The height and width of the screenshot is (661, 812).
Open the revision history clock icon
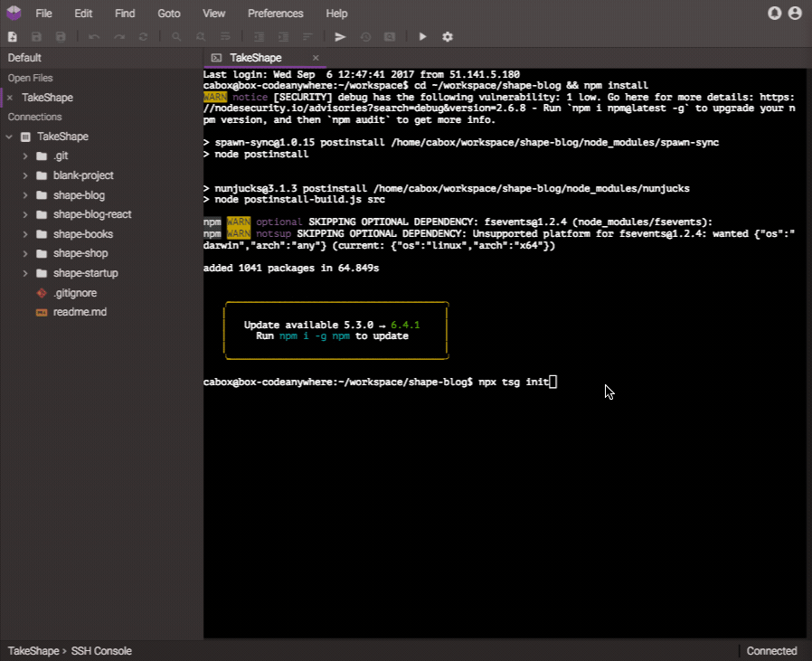coord(365,37)
